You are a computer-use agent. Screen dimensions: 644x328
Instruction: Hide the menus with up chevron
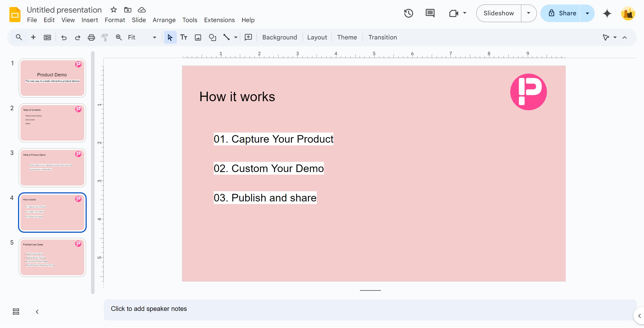coord(625,37)
